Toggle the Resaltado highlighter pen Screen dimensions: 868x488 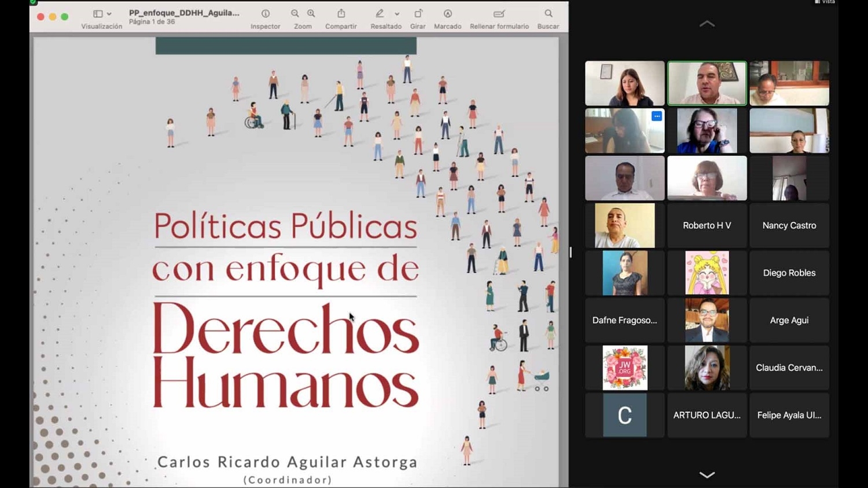[380, 14]
